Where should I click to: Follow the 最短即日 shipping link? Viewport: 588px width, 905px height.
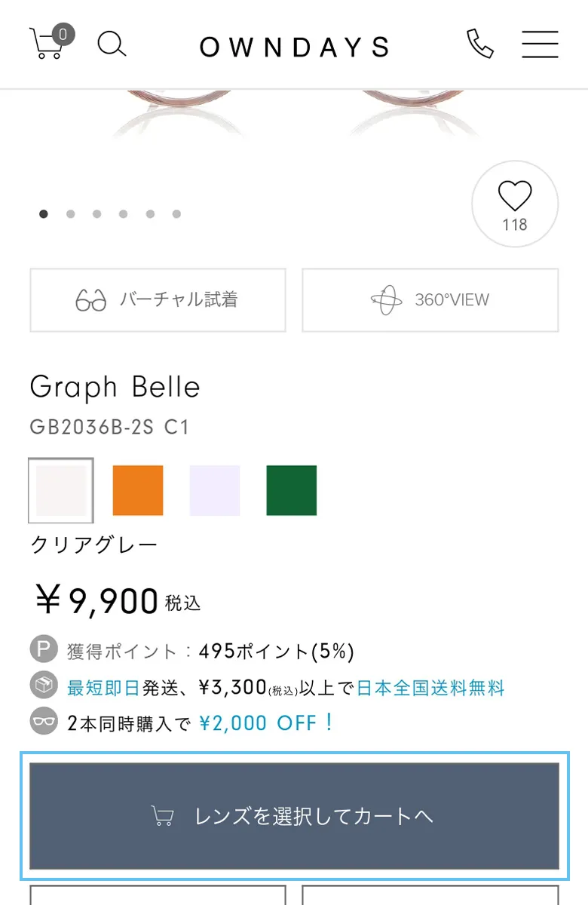(103, 688)
